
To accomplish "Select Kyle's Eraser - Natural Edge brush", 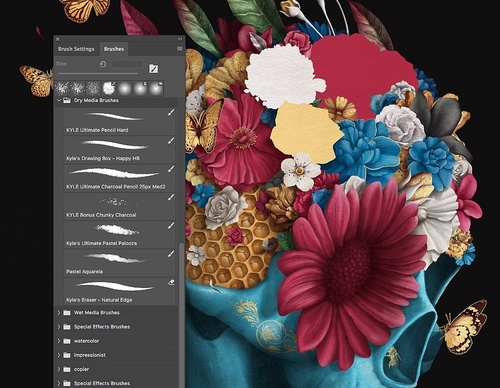I will [119, 291].
